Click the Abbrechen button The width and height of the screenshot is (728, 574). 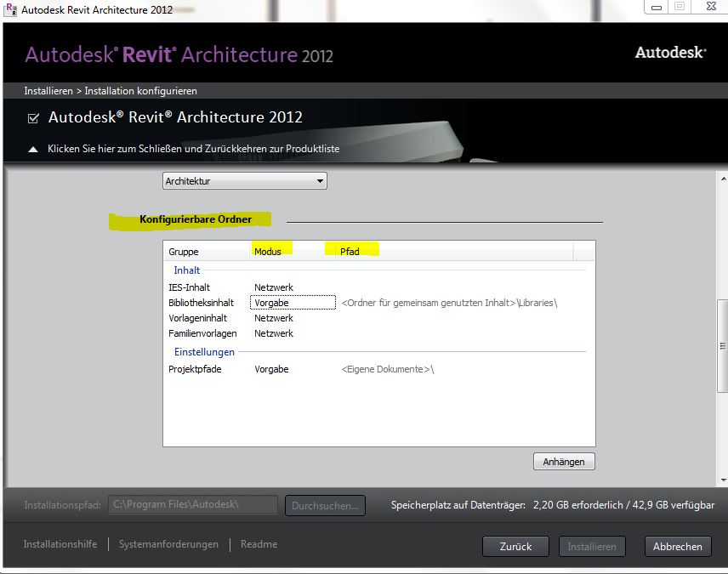point(677,547)
